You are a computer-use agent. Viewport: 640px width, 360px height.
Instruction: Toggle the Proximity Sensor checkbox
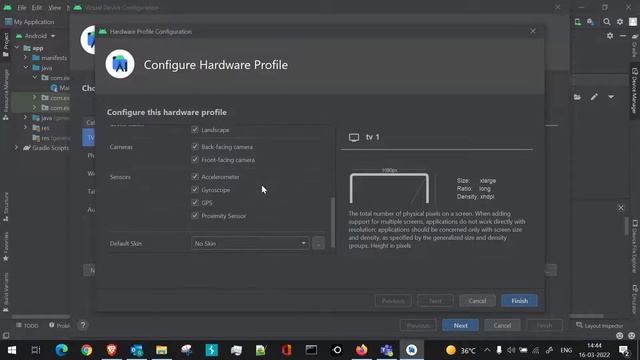(x=195, y=216)
